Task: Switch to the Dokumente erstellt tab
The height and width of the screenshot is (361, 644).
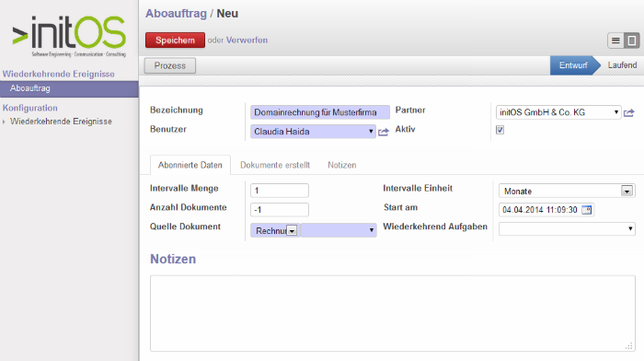Action: 275,165
